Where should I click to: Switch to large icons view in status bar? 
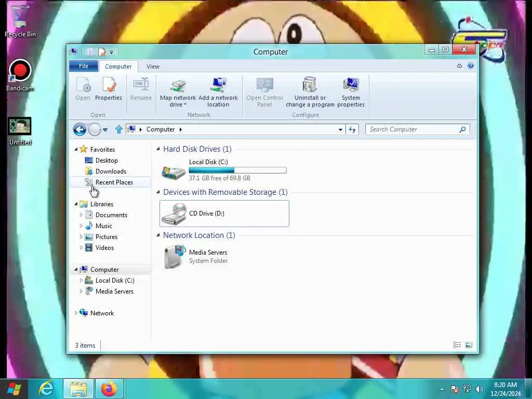tap(469, 345)
